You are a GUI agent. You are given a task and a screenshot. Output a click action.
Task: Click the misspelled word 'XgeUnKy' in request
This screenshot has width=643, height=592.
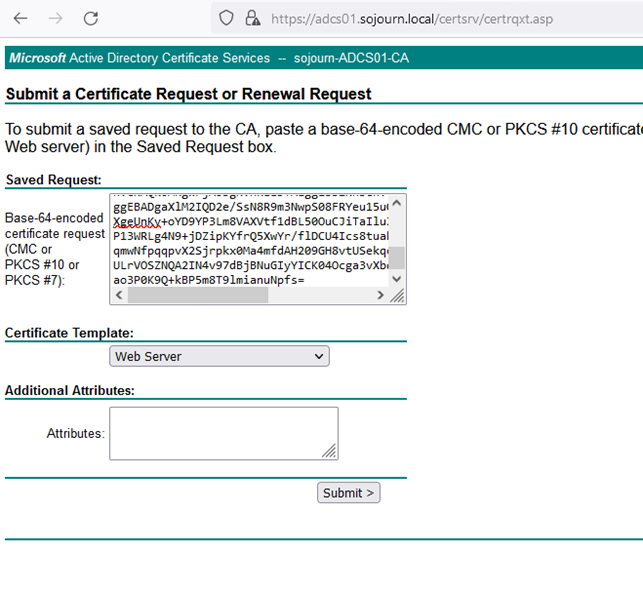[x=137, y=222]
